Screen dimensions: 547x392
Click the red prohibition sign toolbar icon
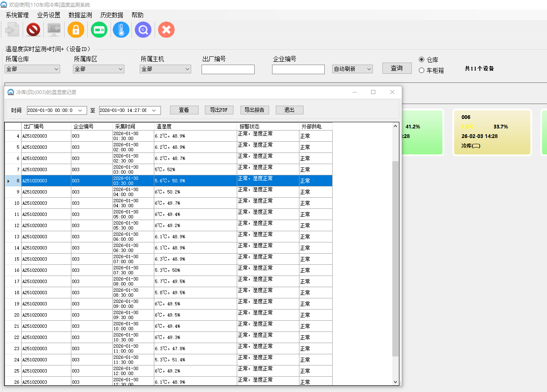[33, 30]
